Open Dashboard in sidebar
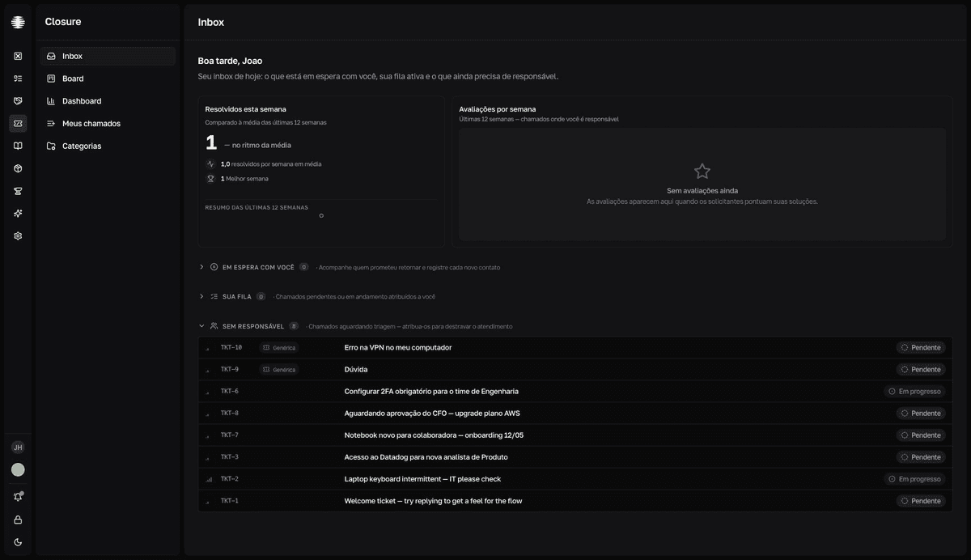Screen dimensions: 971x560 [108, 101]
